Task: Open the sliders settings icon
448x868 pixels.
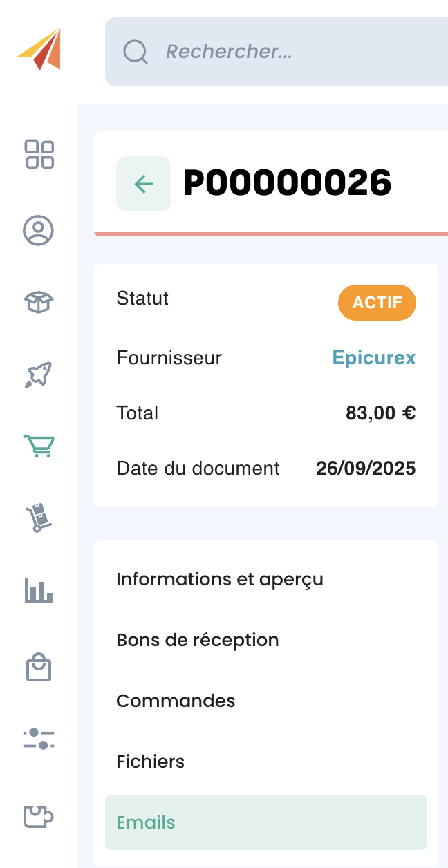Action: click(x=39, y=739)
